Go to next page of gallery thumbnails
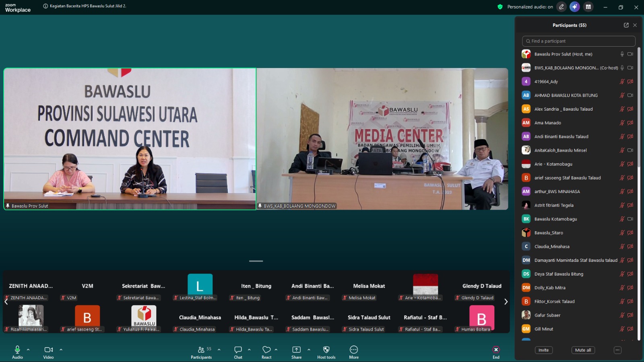 click(506, 302)
